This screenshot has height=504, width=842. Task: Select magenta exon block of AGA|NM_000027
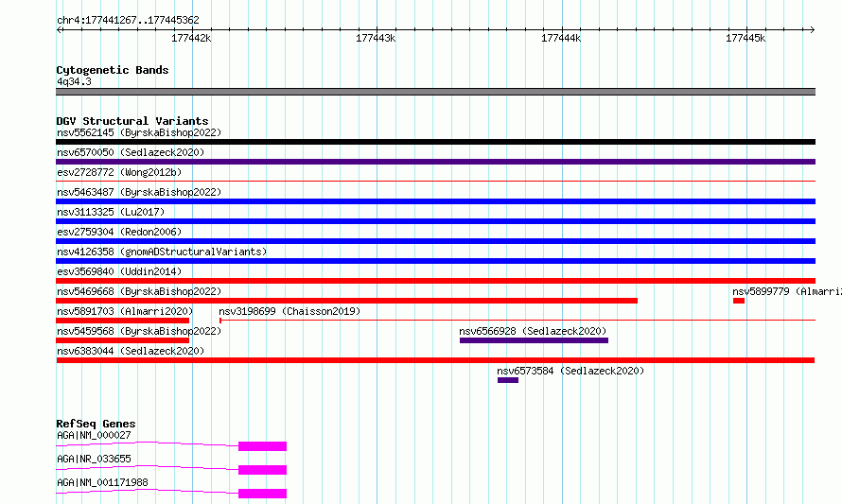pos(263,446)
